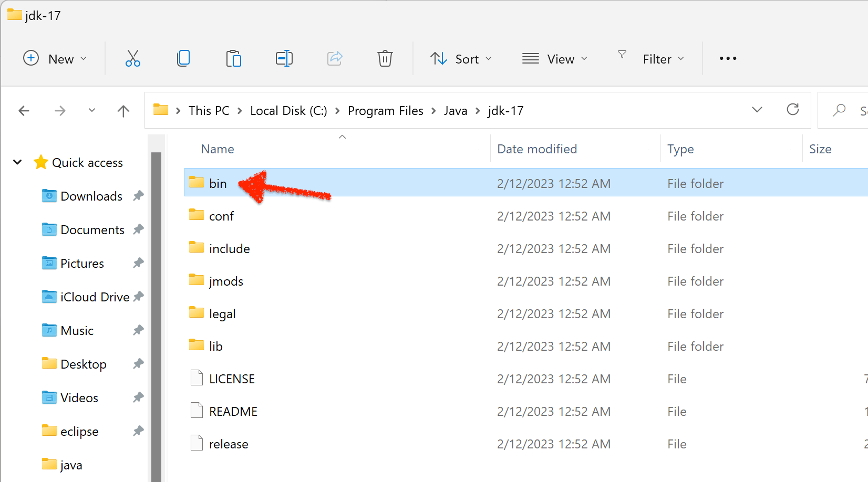Share the selected bin folder

coord(335,58)
